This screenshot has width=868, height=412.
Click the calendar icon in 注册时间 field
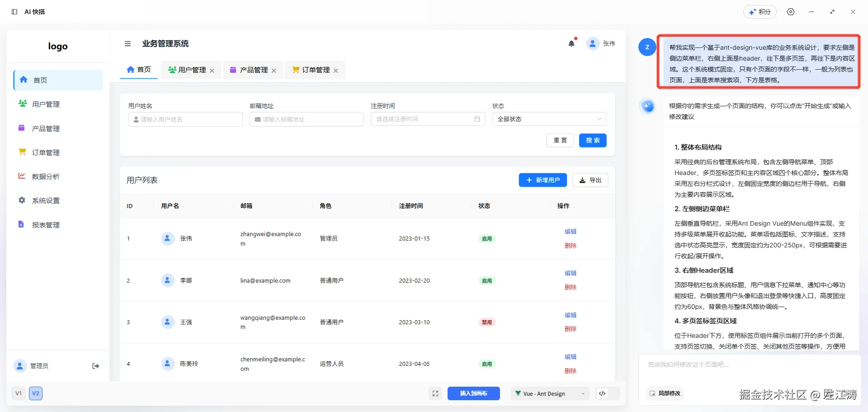coord(477,119)
